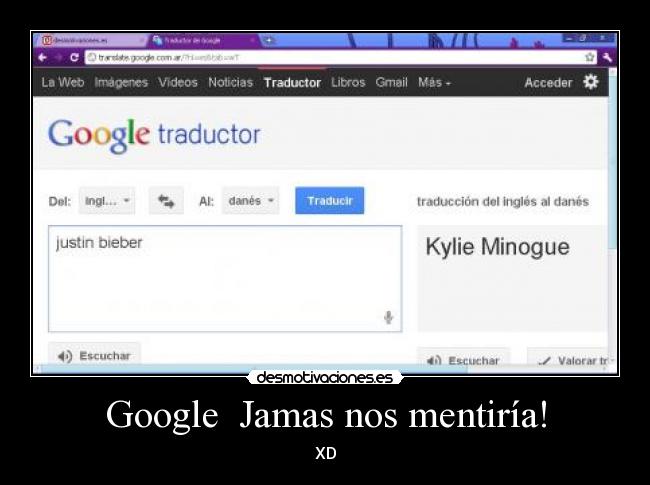Screen dimensions: 650x485
Task: Open Google settings gear icon
Action: 591,82
